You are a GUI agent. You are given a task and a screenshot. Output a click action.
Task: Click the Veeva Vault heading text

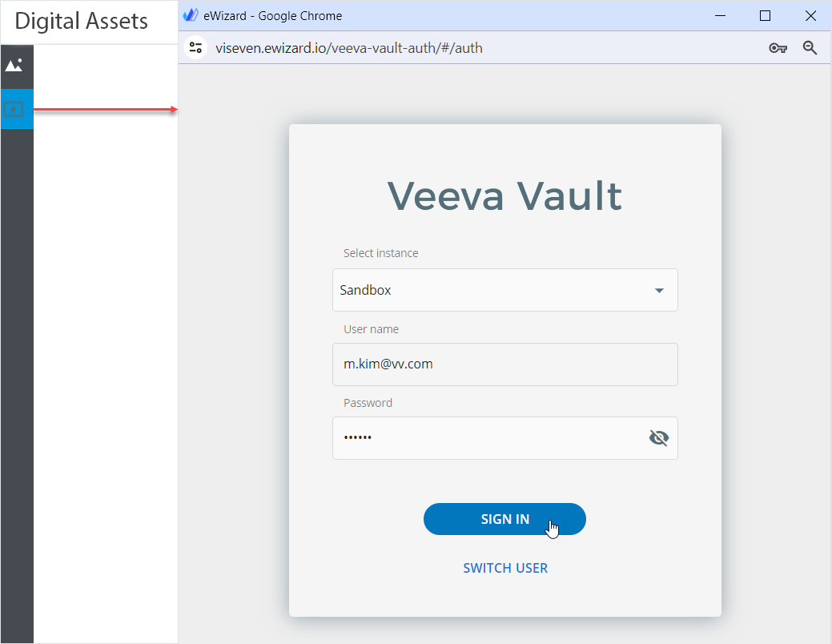point(504,196)
